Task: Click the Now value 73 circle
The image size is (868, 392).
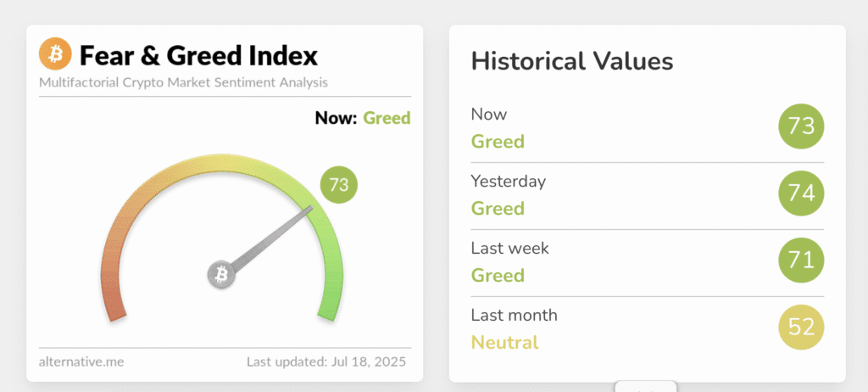Action: [x=801, y=127]
